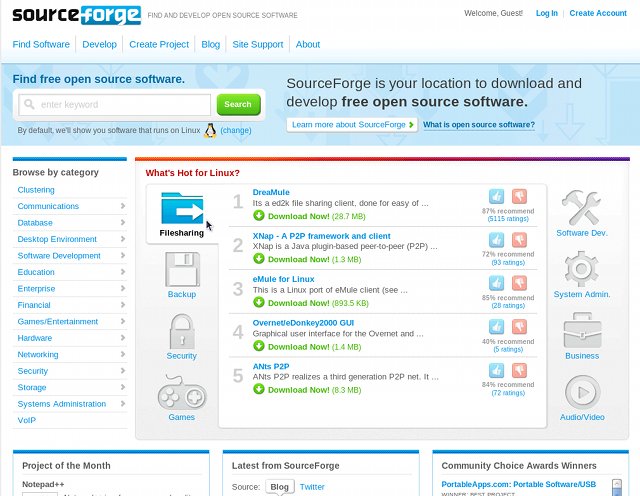Viewport: 640px width, 496px height.
Task: Expand the Communications category arrow
Action: pos(123,206)
